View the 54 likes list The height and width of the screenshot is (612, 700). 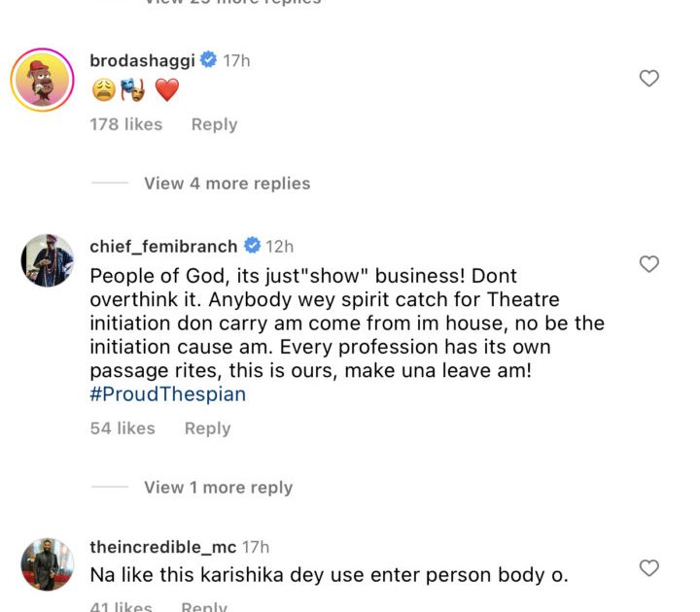pyautogui.click(x=122, y=428)
